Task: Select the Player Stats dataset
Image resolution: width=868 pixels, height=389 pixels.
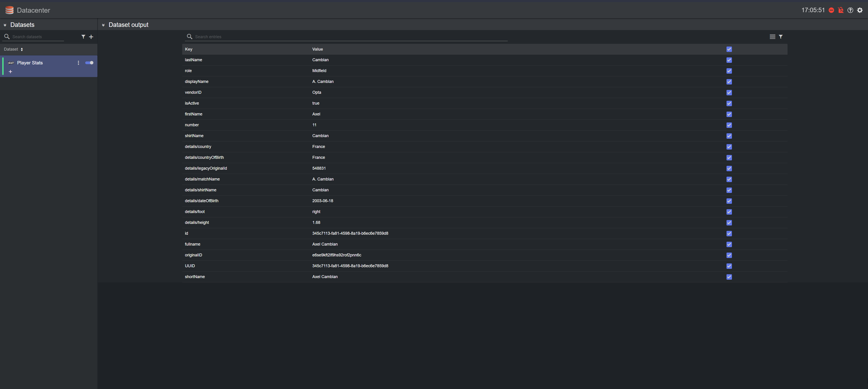Action: click(x=30, y=63)
